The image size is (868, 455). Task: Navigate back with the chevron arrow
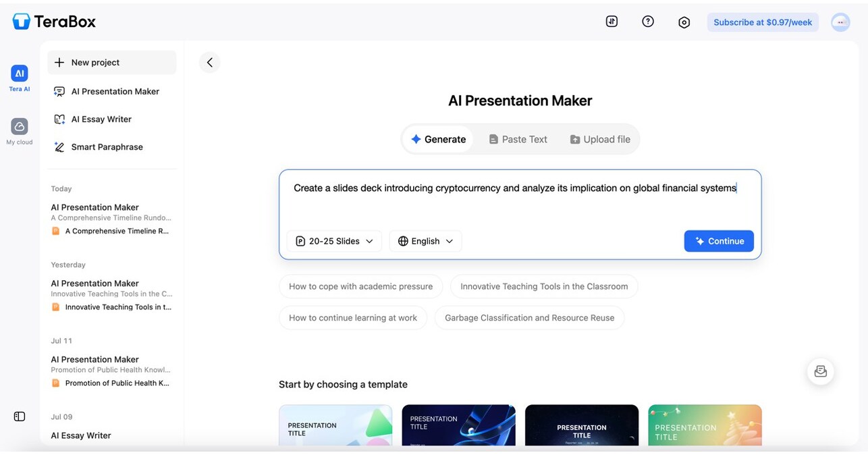coord(209,61)
